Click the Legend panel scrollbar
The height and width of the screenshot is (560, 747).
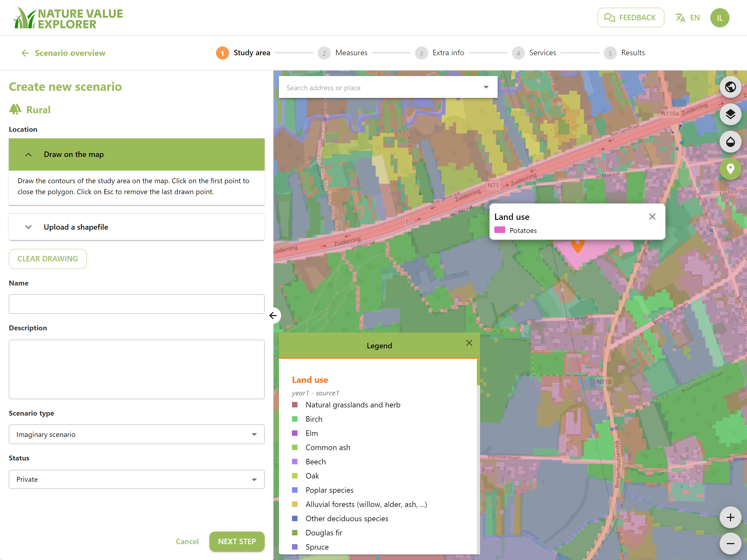point(478,372)
